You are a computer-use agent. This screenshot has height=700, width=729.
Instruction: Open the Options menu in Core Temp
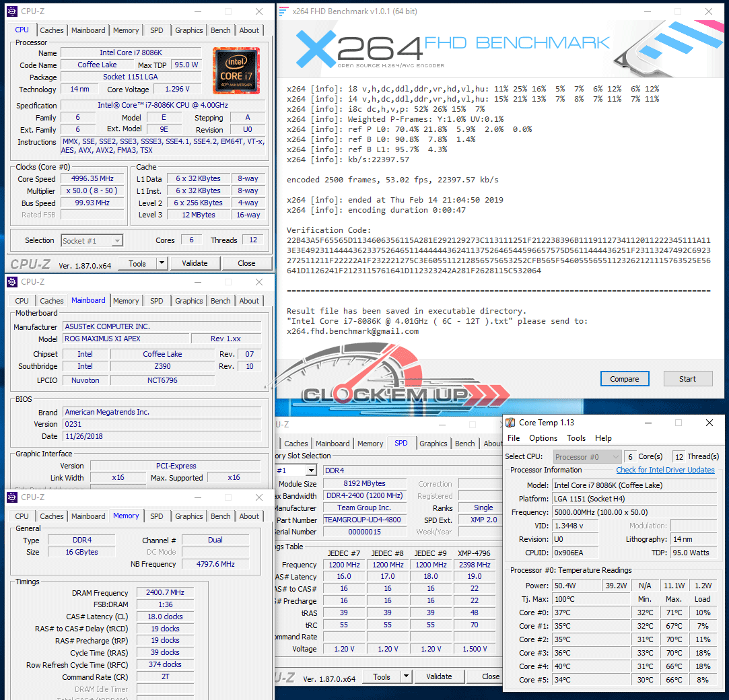pyautogui.click(x=543, y=438)
